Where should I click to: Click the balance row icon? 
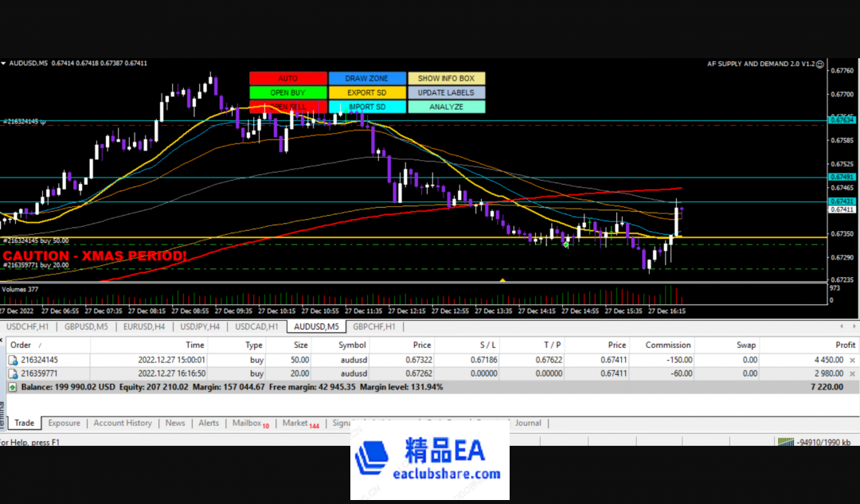coord(12,387)
